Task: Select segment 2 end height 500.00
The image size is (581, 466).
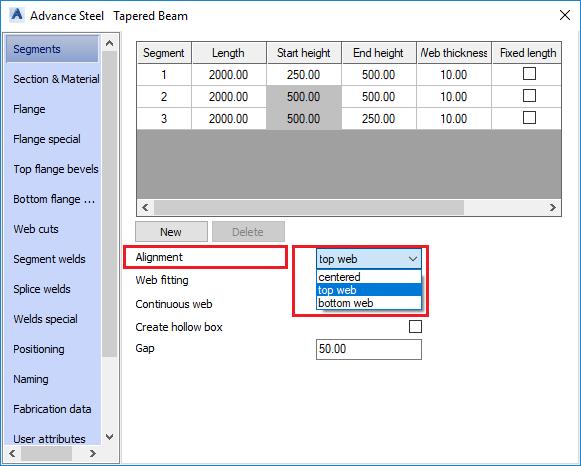Action: point(379,97)
